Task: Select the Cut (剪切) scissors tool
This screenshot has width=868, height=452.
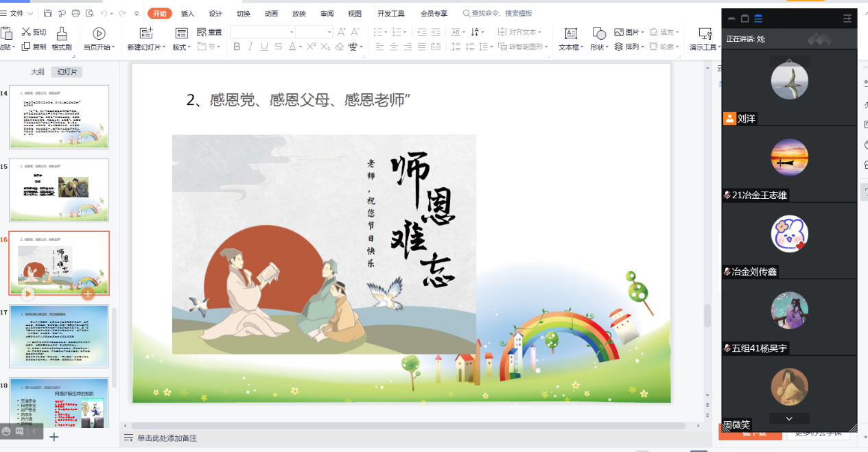Action: (x=34, y=32)
